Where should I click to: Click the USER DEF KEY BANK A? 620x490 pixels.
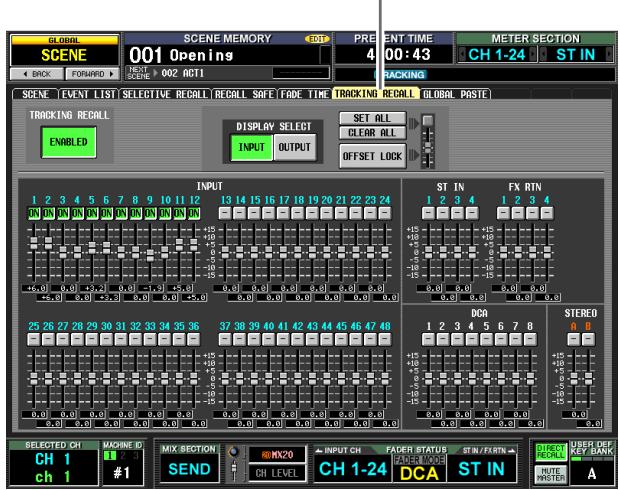[x=592, y=473]
